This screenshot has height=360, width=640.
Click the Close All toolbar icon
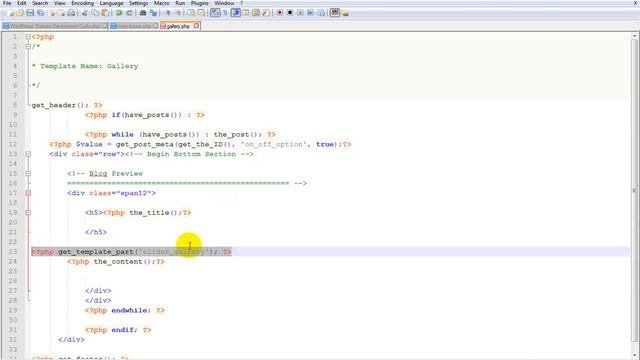[x=62, y=13]
